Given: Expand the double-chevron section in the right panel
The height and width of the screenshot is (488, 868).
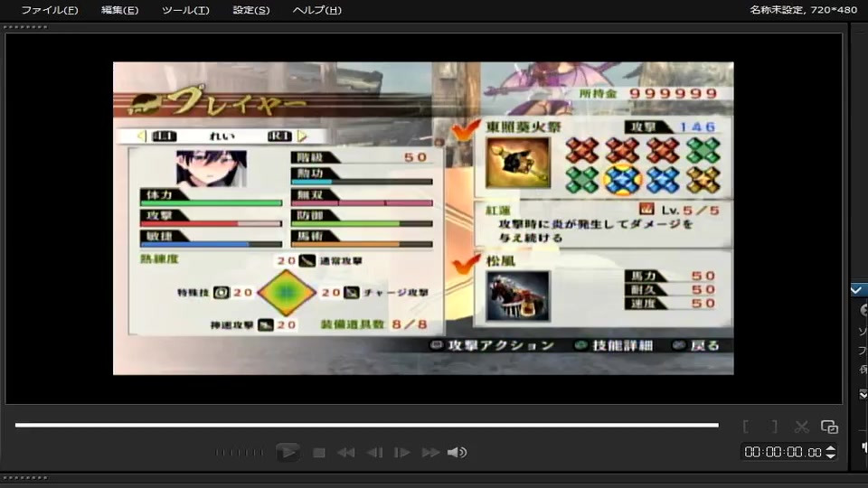Looking at the screenshot, I should click(863, 394).
